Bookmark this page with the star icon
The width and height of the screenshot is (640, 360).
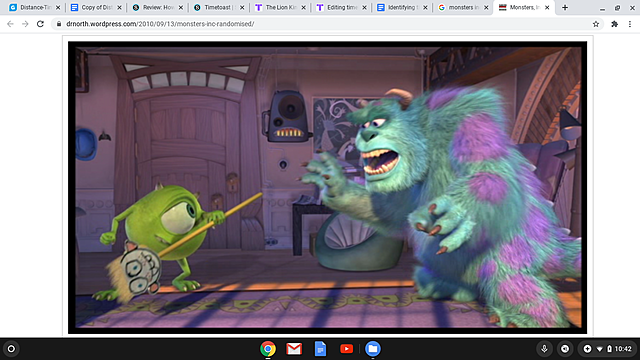click(596, 24)
